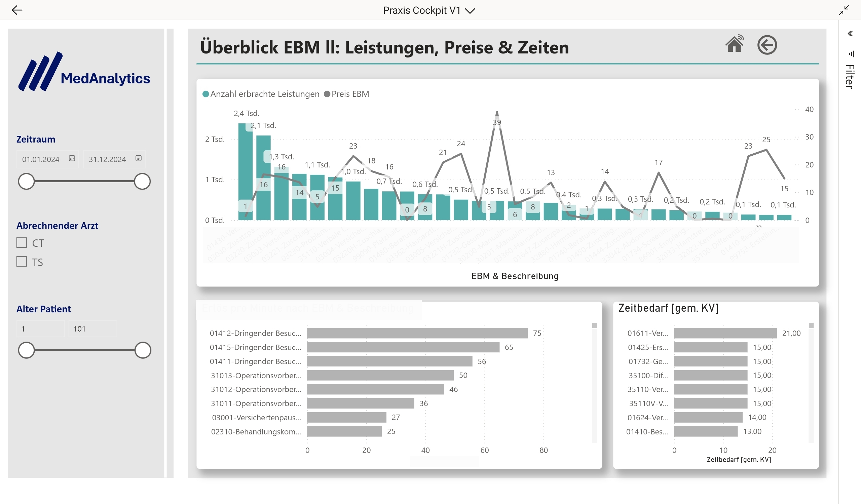861x504 pixels.
Task: Expand the Filter pane with the double chevron
Action: [x=850, y=34]
